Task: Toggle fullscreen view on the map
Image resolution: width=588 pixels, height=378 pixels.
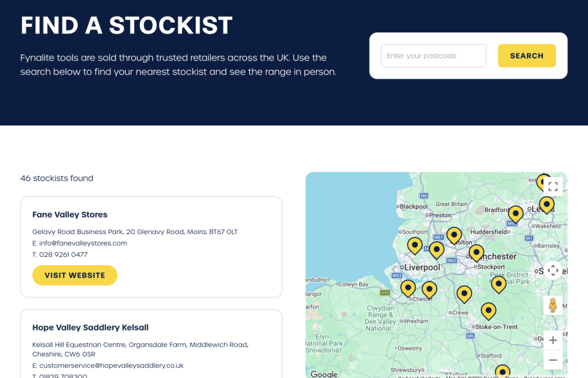Action: tap(553, 186)
